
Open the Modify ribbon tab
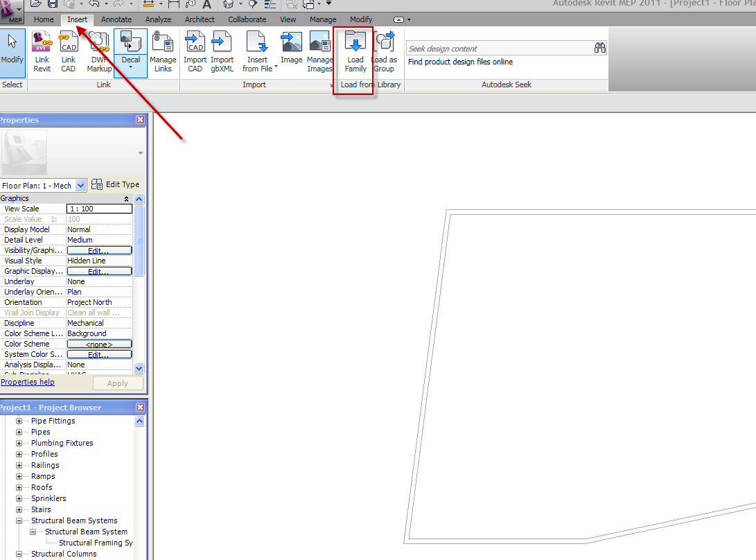pos(361,19)
